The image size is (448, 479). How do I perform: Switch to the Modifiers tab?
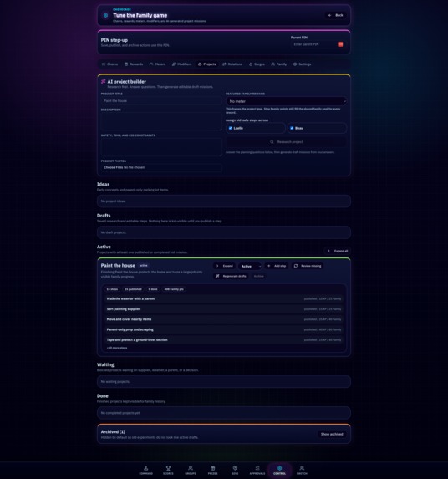pos(181,64)
